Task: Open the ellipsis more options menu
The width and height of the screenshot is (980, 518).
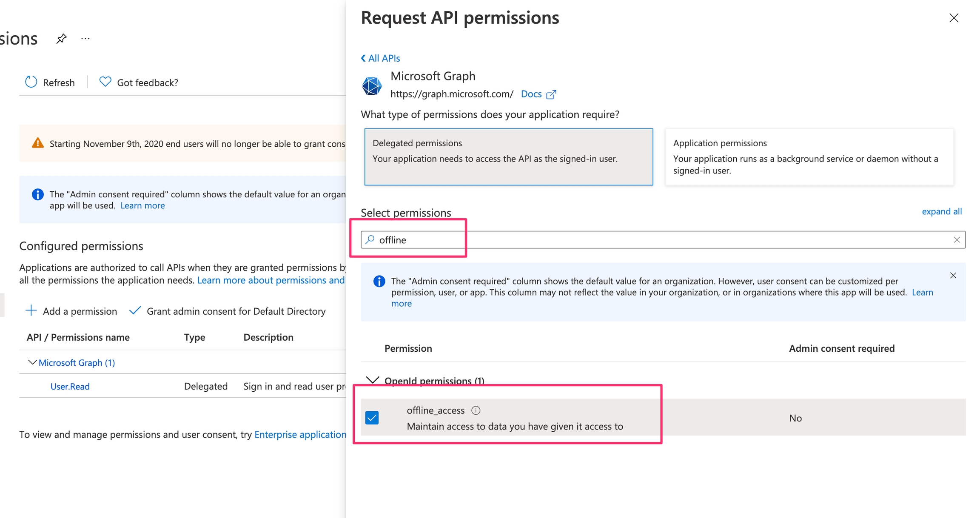Action: pyautogui.click(x=85, y=39)
